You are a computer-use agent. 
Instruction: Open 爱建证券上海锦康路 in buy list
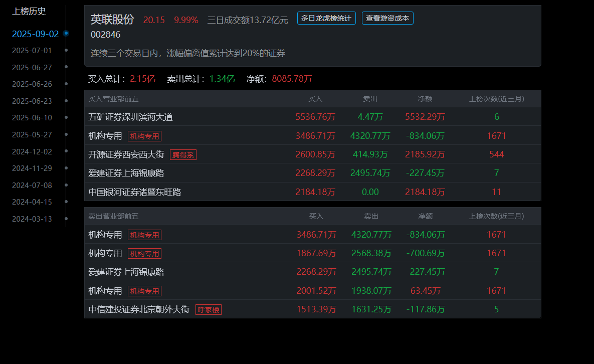(126, 173)
